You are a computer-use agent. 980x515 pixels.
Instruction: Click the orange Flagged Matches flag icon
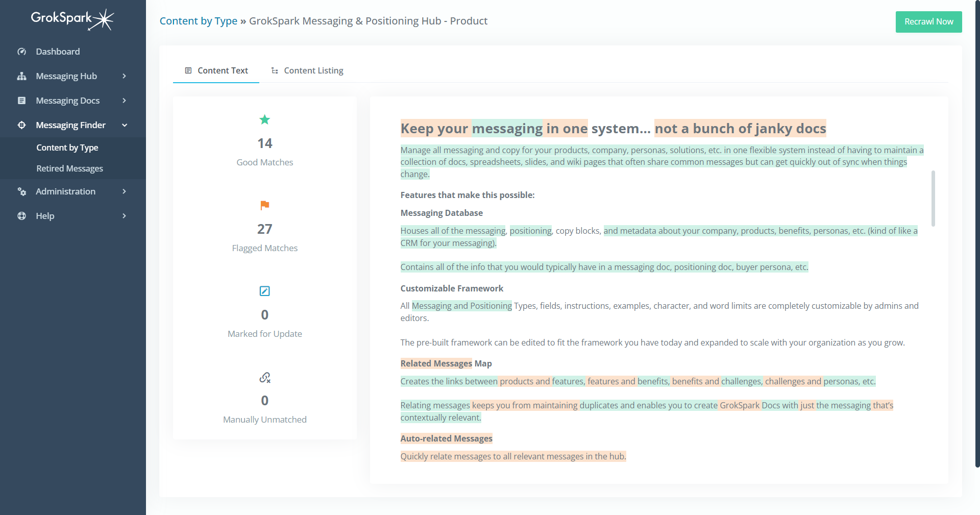(264, 205)
